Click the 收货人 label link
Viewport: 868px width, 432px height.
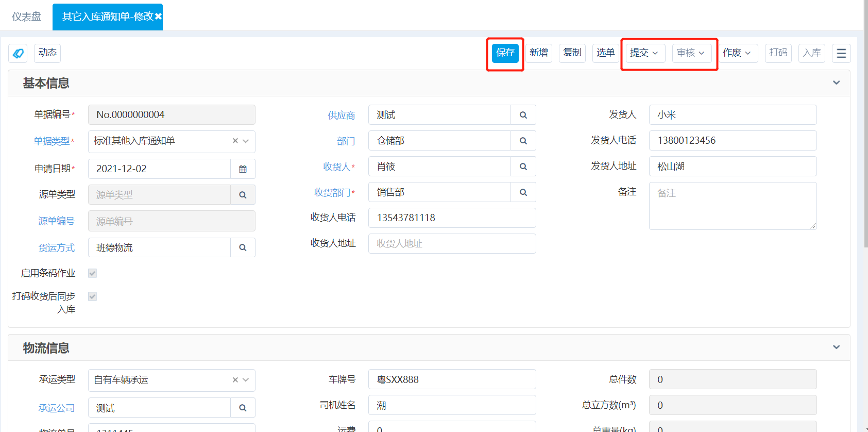[x=337, y=167]
